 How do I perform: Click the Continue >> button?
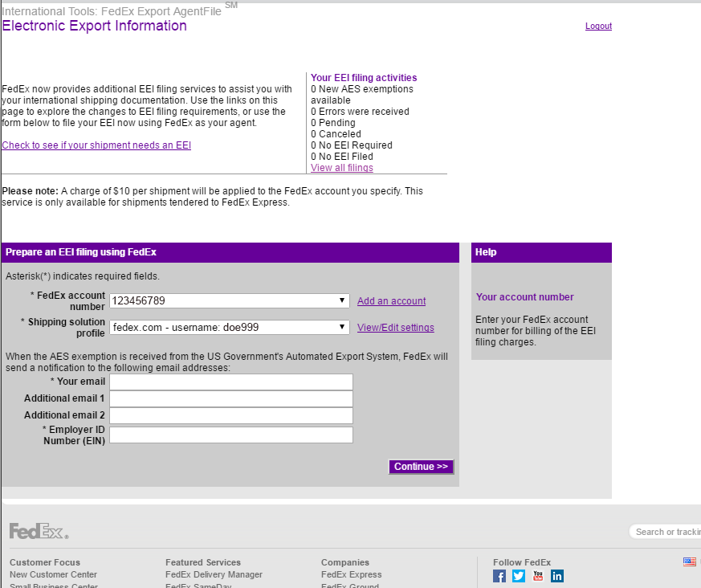(x=421, y=467)
